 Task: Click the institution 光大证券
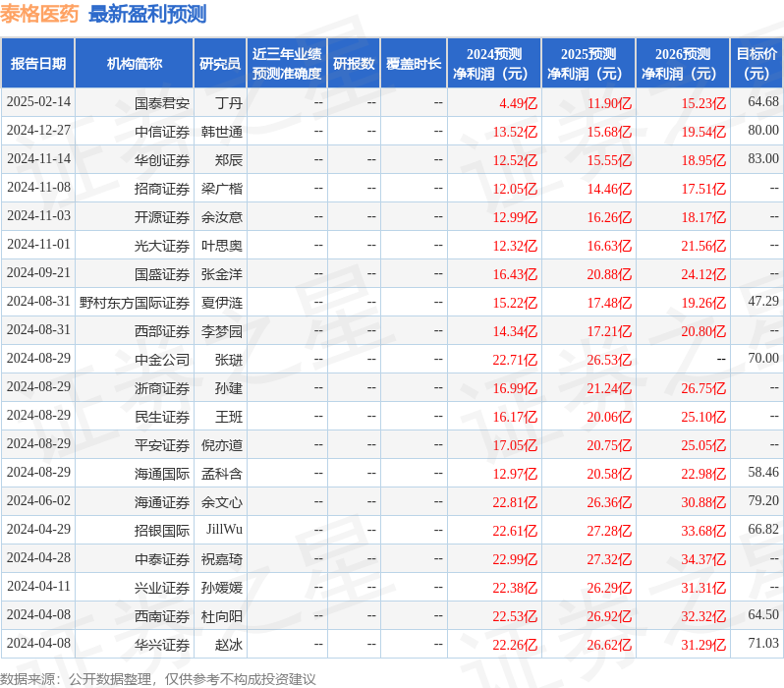pyautogui.click(x=162, y=246)
